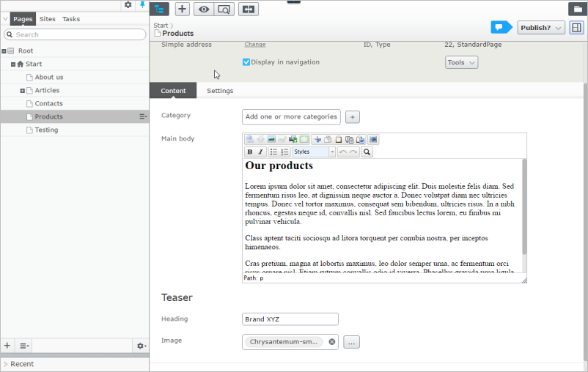The width and height of the screenshot is (588, 372).
Task: Open the Styles dropdown in editor
Action: (313, 152)
